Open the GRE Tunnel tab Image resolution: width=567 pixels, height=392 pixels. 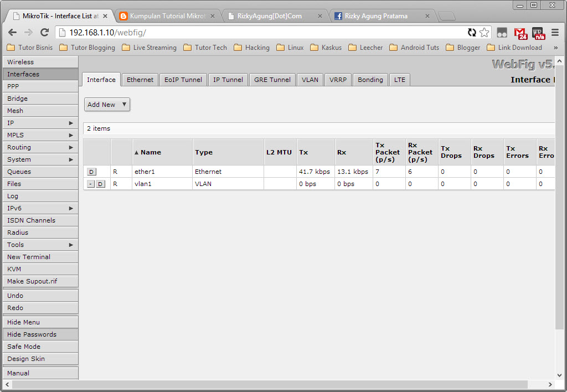click(272, 80)
